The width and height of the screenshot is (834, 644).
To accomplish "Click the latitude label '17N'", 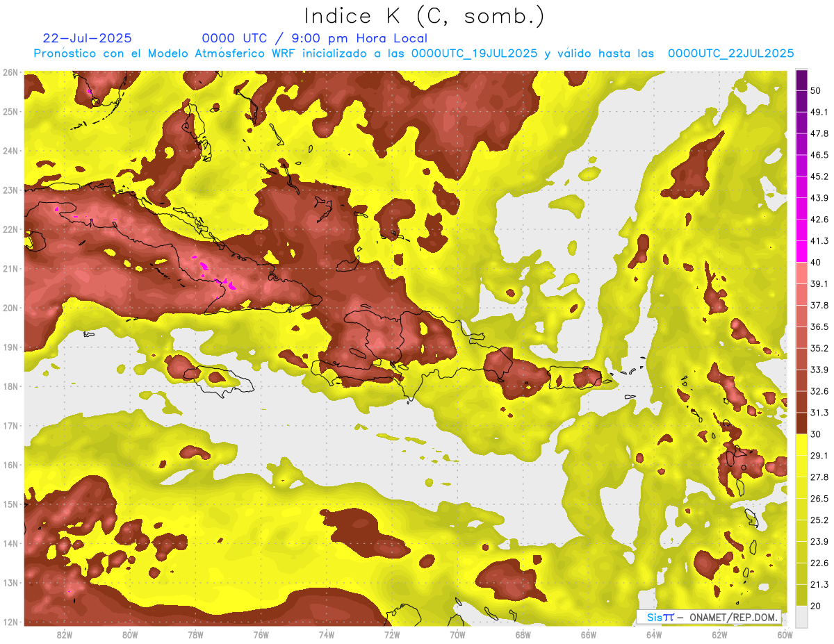I will [x=10, y=426].
